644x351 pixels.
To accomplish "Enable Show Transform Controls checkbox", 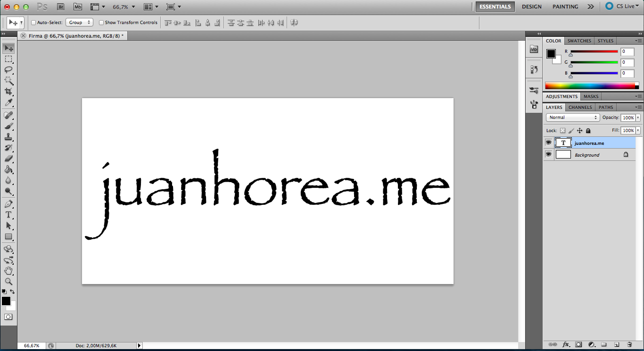I will pos(101,23).
